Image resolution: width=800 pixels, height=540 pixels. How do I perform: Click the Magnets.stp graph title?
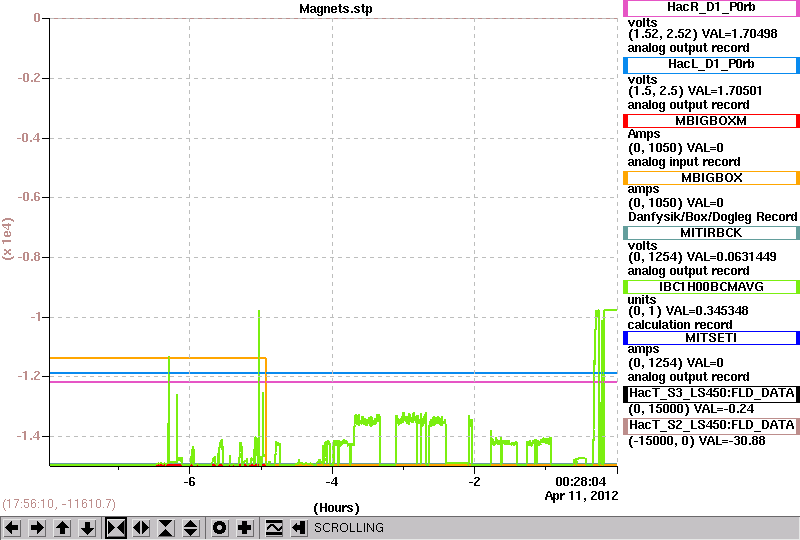(x=336, y=9)
